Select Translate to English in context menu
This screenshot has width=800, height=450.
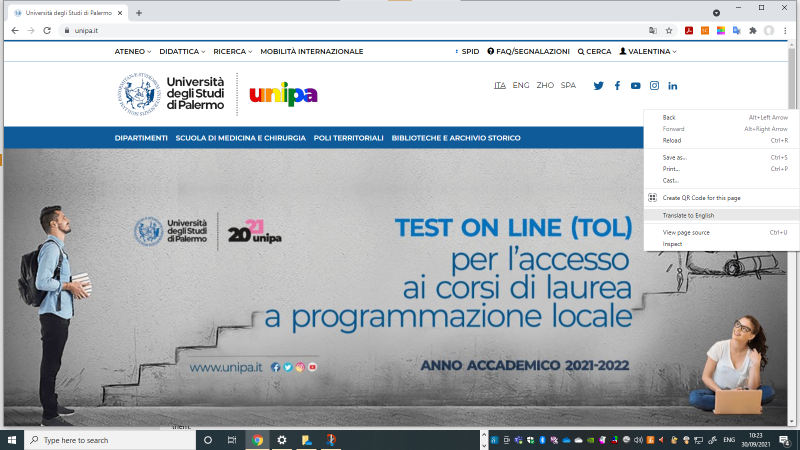688,215
